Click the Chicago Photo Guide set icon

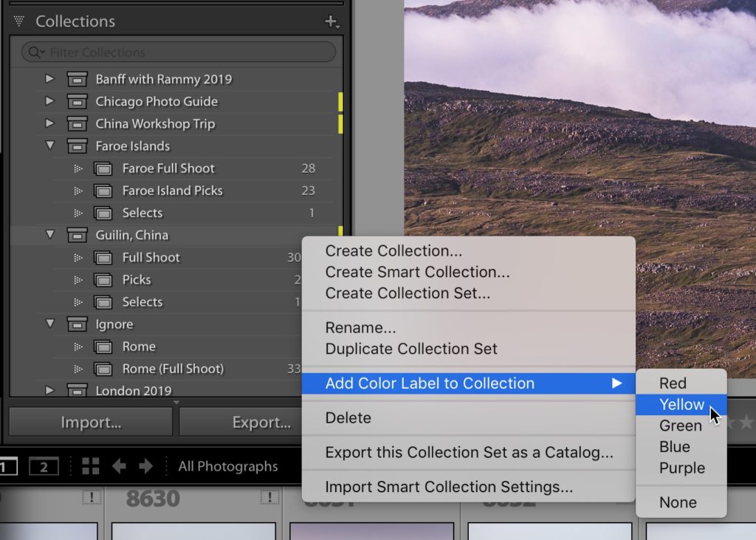point(77,101)
